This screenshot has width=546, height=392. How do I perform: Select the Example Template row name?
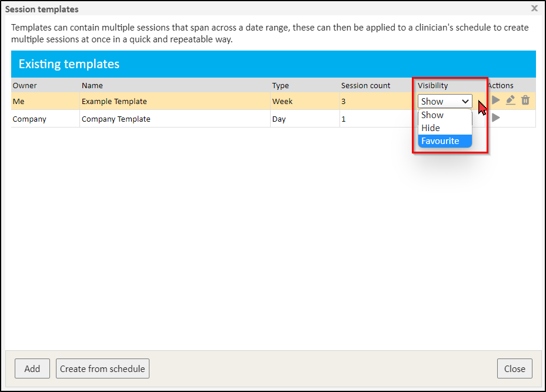(x=114, y=101)
